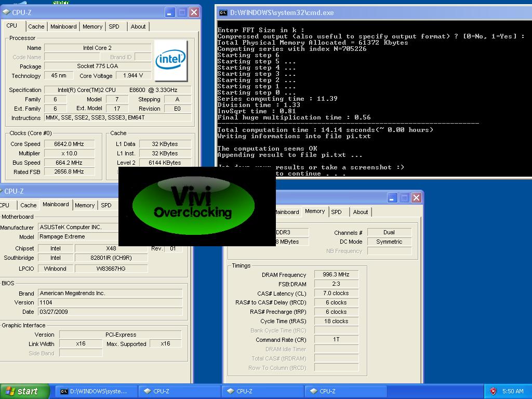Click the Link Width value x16

point(81,344)
